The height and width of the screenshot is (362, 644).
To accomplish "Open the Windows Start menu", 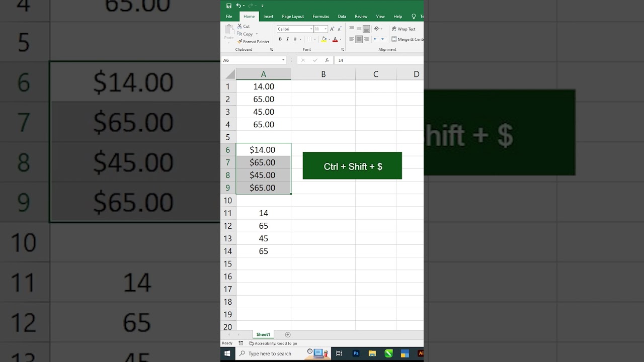I will tap(227, 353).
